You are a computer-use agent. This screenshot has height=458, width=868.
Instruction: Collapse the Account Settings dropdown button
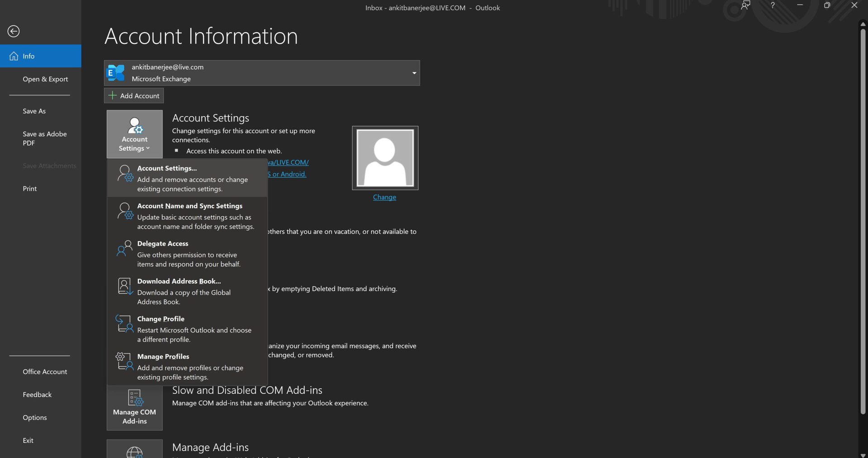point(135,134)
